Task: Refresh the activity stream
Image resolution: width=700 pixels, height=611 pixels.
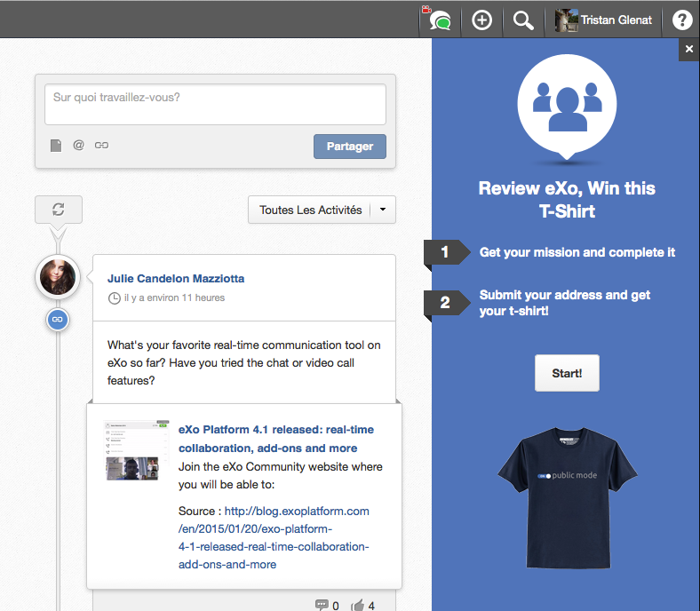Action: click(59, 210)
